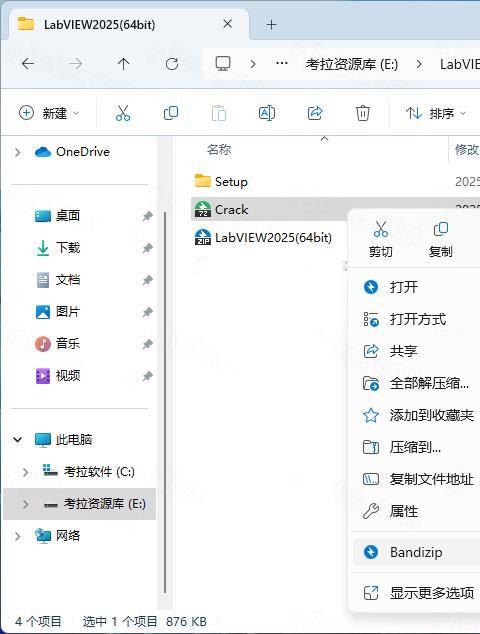Click chevron after 考拉资源库 (E:) breadcrumb
The image size is (480, 634).
click(x=419, y=64)
